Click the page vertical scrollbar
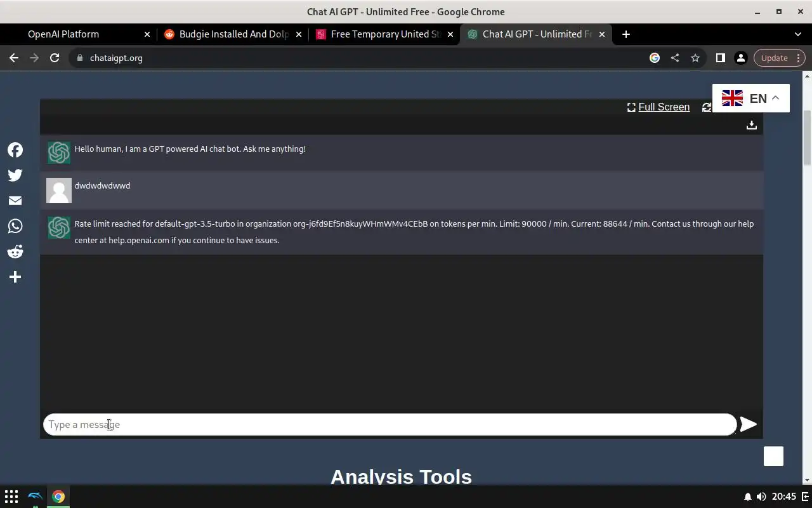The height and width of the screenshot is (508, 812). pos(807,137)
